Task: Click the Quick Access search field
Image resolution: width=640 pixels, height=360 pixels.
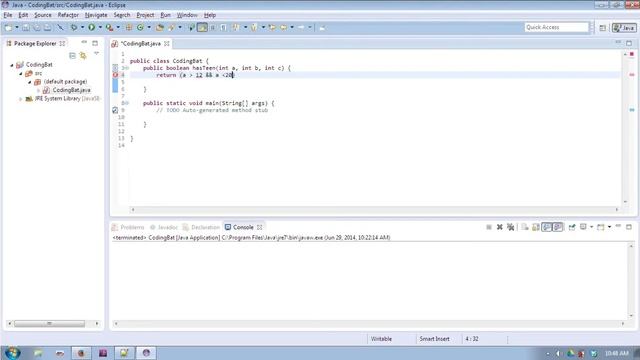Action: coord(557,27)
